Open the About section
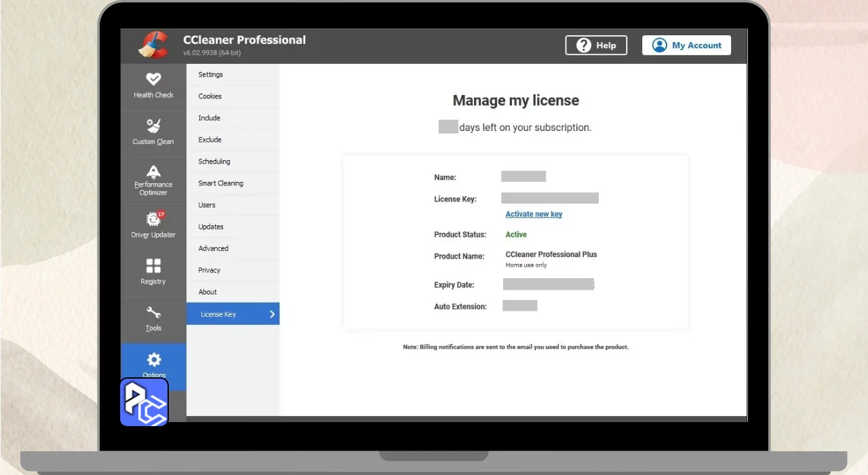This screenshot has width=868, height=475. point(208,292)
